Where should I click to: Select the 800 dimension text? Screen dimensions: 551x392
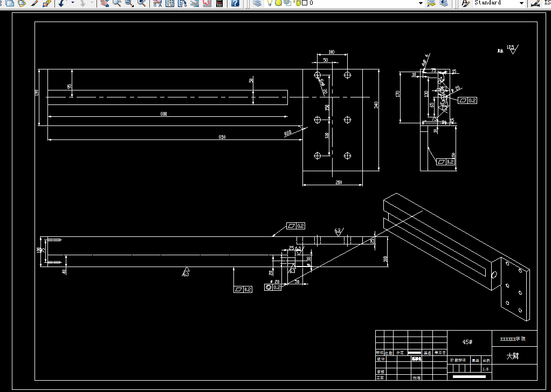[164, 114]
